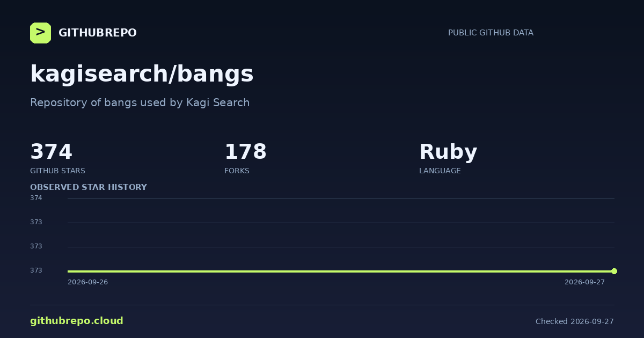Click the LANGUAGE label
This screenshot has height=338, width=644.
[440, 171]
